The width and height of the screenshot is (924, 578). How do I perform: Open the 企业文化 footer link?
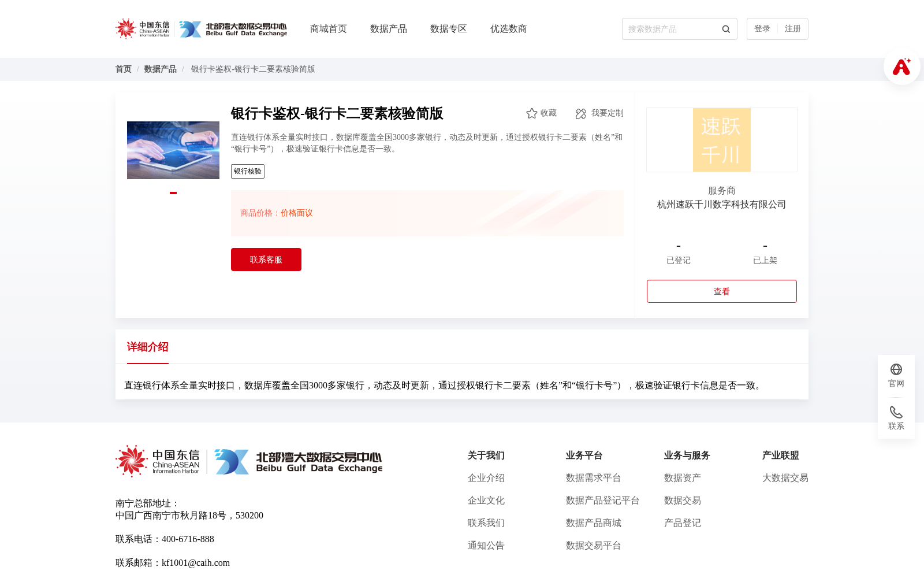486,501
